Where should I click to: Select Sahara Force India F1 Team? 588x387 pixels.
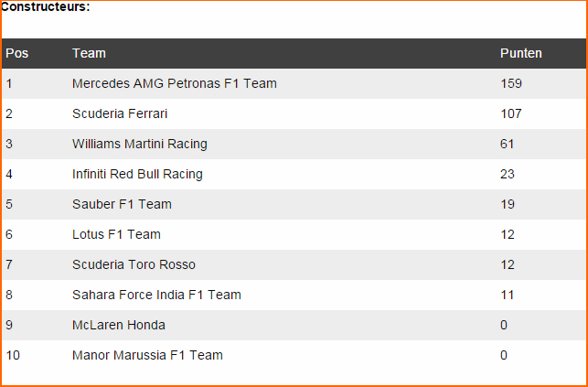coord(156,295)
